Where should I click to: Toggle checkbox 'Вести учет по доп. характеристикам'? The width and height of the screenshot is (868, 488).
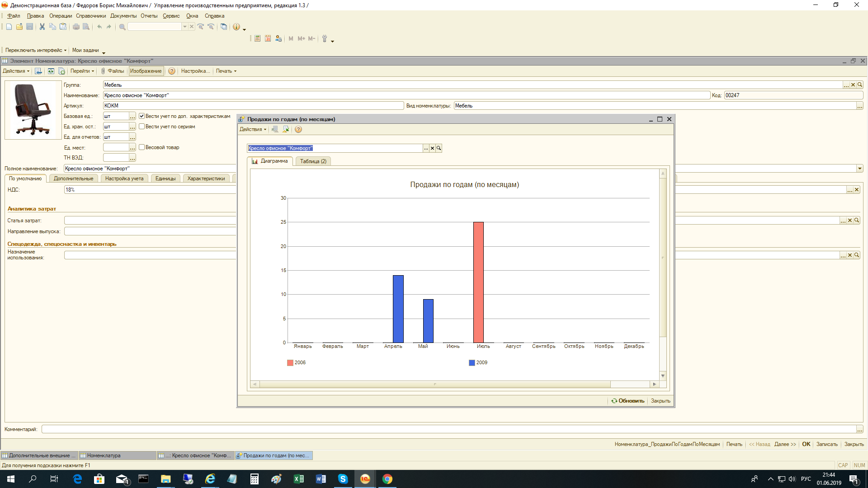[x=142, y=116]
